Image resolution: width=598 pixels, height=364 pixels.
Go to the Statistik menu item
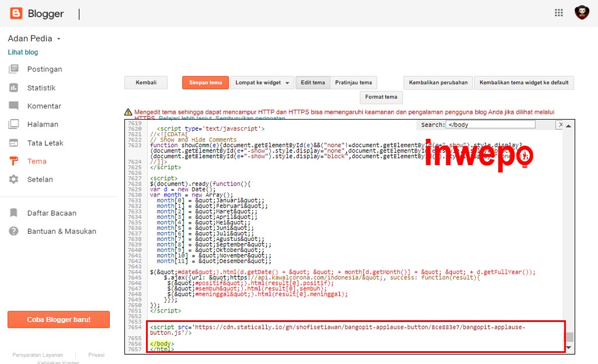(x=41, y=88)
